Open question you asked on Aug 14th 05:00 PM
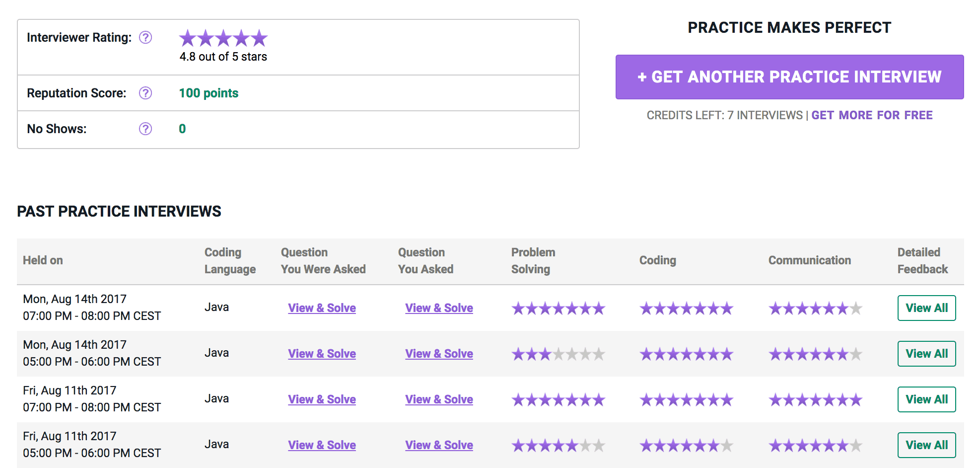This screenshot has width=980, height=468. click(439, 354)
